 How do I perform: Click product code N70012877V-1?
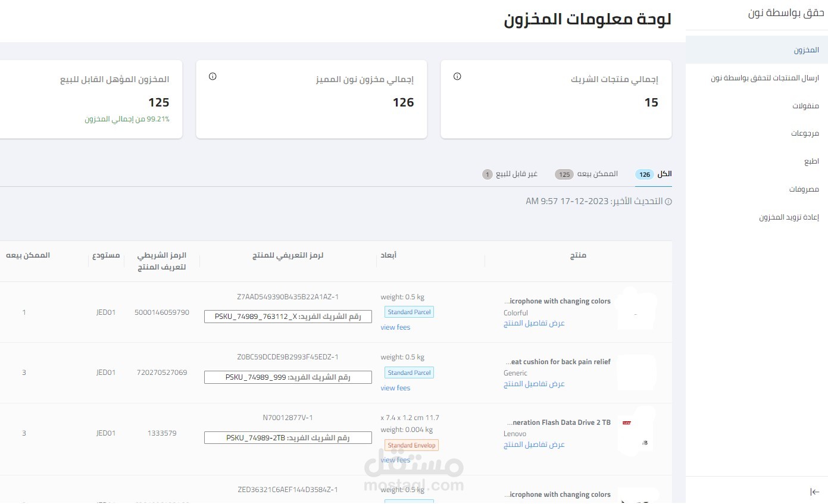(288, 418)
